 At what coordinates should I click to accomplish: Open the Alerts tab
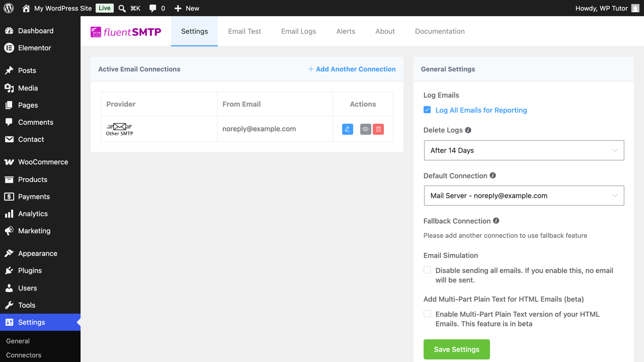pyautogui.click(x=346, y=31)
